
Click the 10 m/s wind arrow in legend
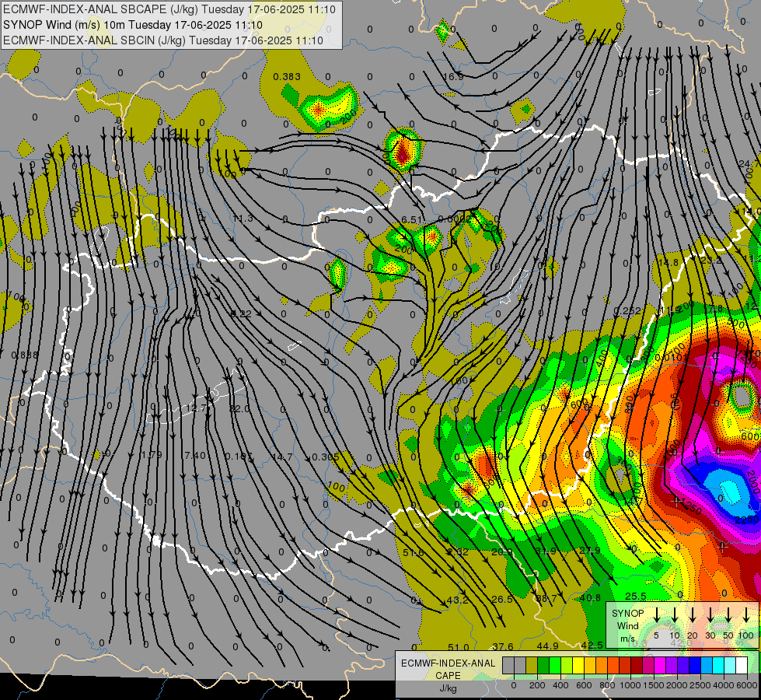pyautogui.click(x=675, y=615)
